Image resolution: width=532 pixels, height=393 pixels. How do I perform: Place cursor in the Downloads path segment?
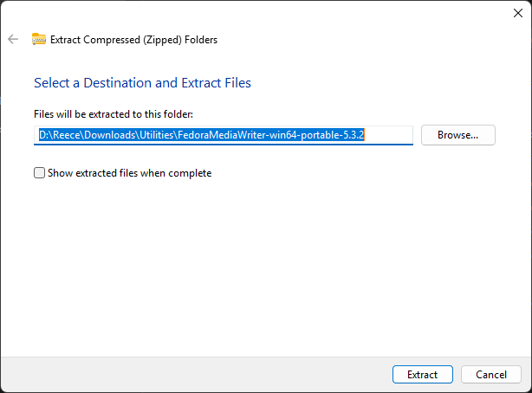110,135
